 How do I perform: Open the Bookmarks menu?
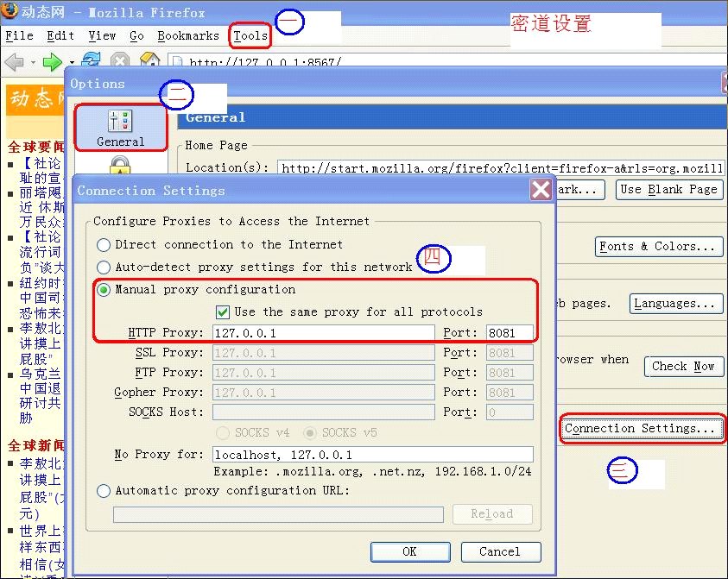188,35
